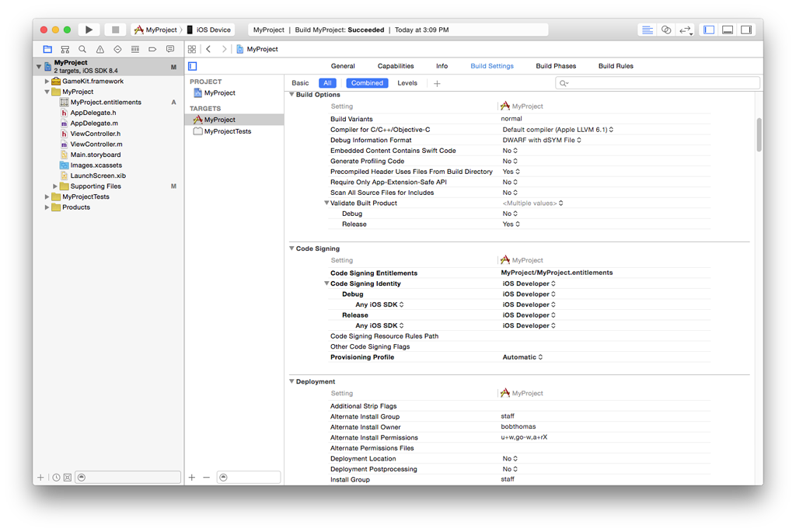Show the Breakpoint navigator
This screenshot has height=532, width=796.
[x=152, y=49]
